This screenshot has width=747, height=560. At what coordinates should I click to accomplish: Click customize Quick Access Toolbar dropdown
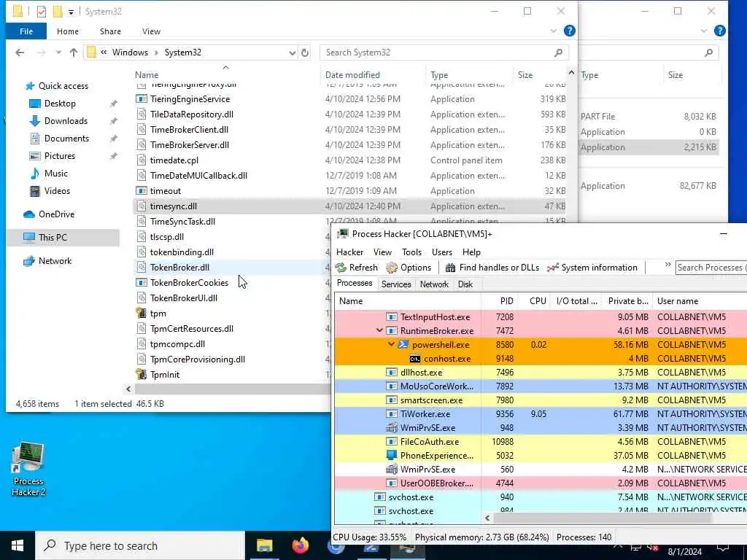click(x=71, y=12)
